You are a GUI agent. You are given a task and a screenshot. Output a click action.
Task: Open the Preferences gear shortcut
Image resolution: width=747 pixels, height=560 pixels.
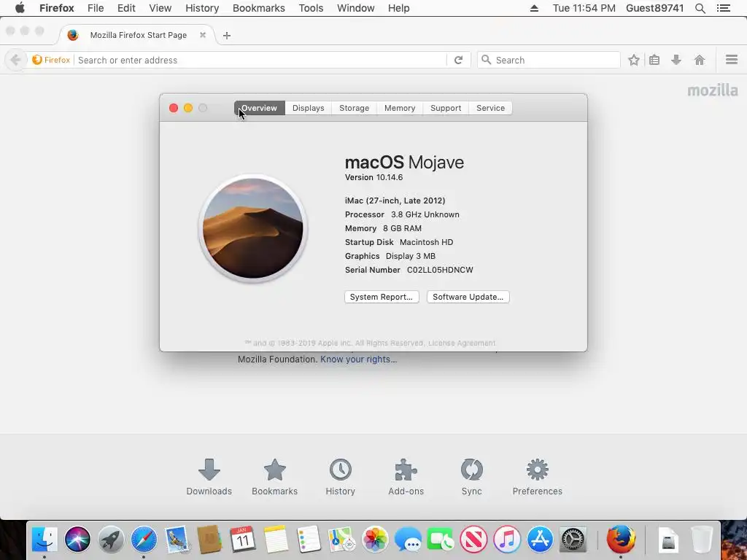[x=538, y=477]
